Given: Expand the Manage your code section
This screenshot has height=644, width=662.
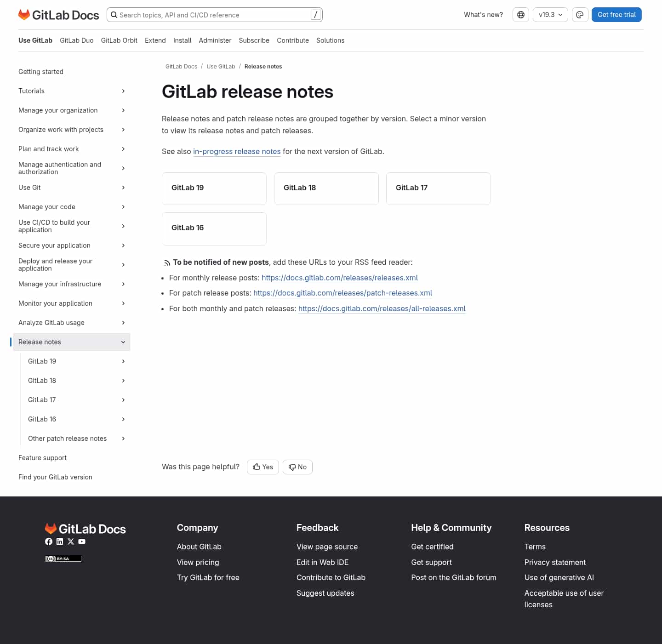Looking at the screenshot, I should point(123,207).
